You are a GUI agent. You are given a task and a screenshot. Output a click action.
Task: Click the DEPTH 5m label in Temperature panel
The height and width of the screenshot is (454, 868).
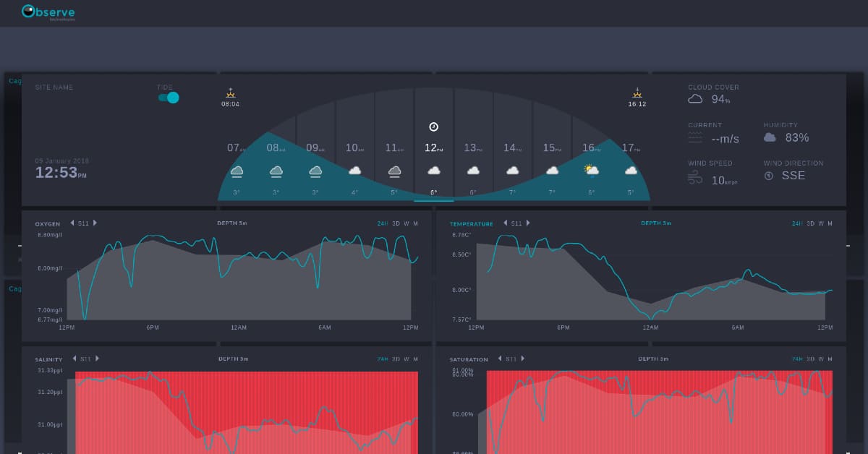point(656,223)
